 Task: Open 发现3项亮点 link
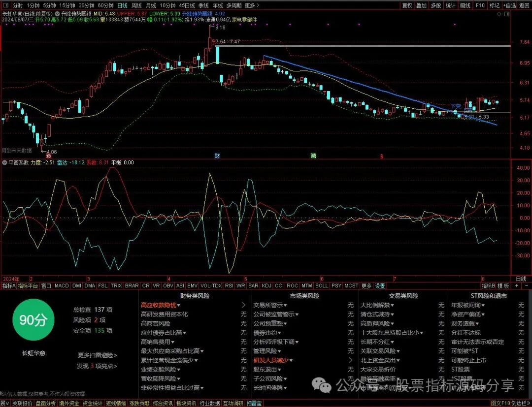[97, 366]
